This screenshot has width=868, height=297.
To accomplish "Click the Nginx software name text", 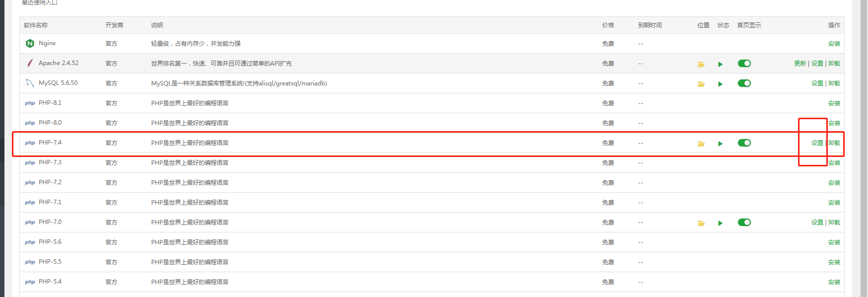I will tap(47, 43).
